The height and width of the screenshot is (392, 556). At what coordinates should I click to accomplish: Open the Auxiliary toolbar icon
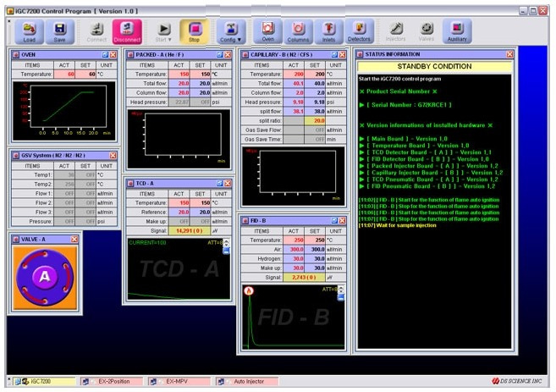(457, 31)
